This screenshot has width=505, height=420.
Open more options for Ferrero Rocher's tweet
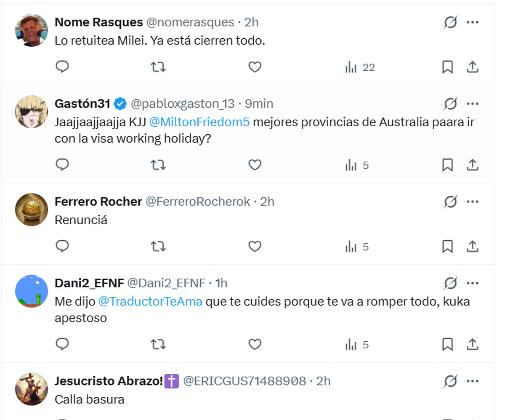(x=473, y=202)
